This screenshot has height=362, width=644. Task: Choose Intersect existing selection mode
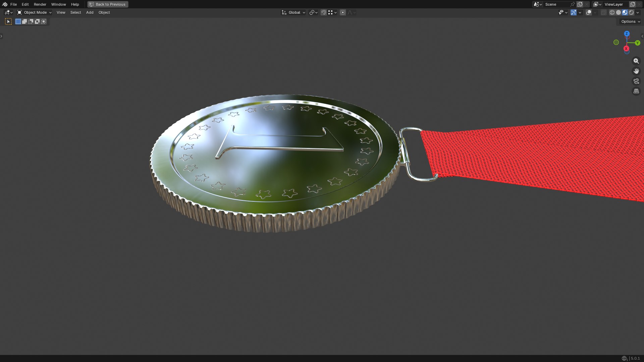click(x=44, y=21)
